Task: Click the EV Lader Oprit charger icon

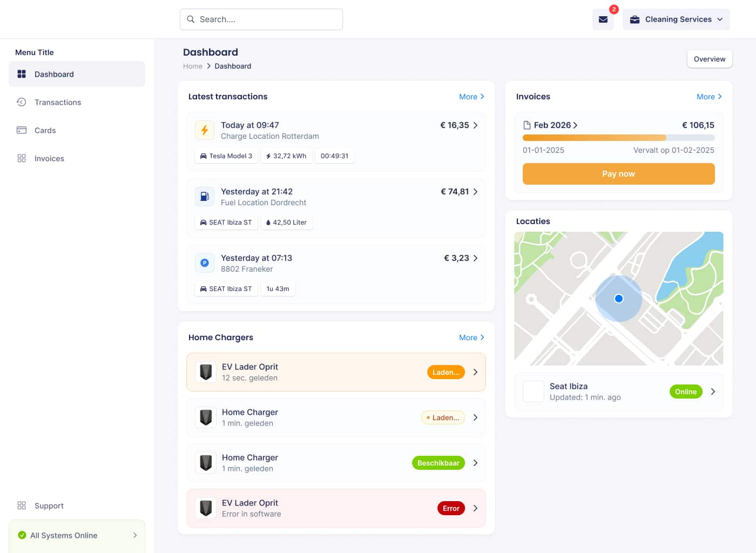Action: [206, 372]
